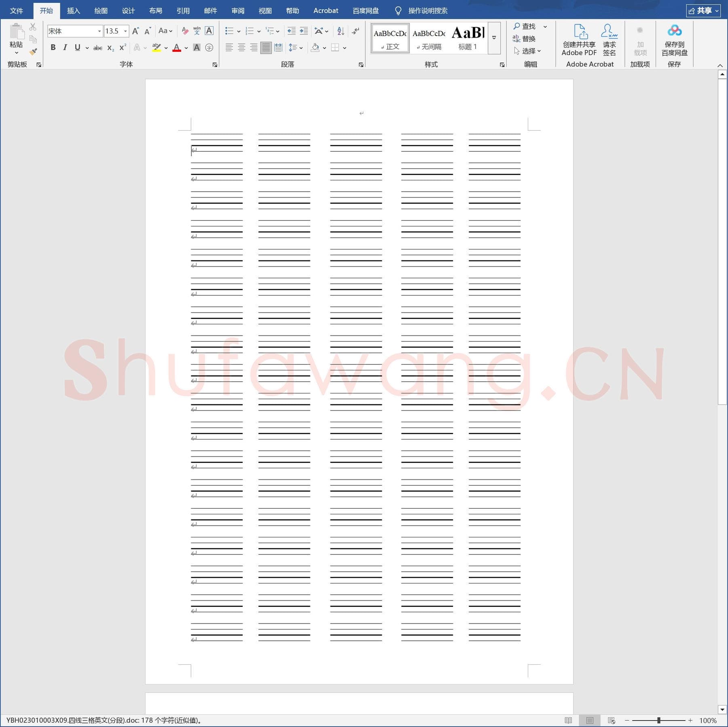Toggle Italic formatting
The height and width of the screenshot is (727, 728).
tap(65, 48)
